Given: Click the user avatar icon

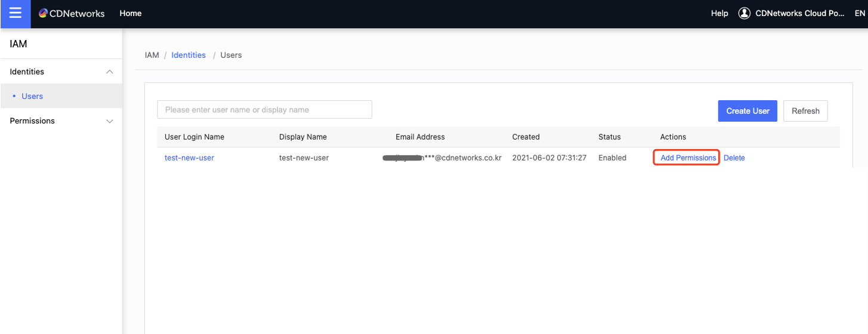Looking at the screenshot, I should [744, 13].
